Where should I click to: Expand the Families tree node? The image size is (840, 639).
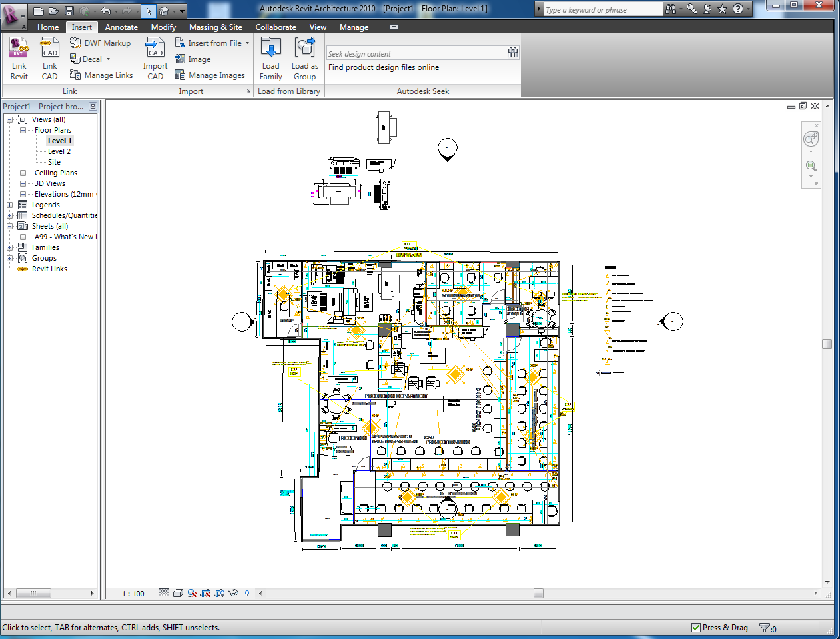pos(10,247)
